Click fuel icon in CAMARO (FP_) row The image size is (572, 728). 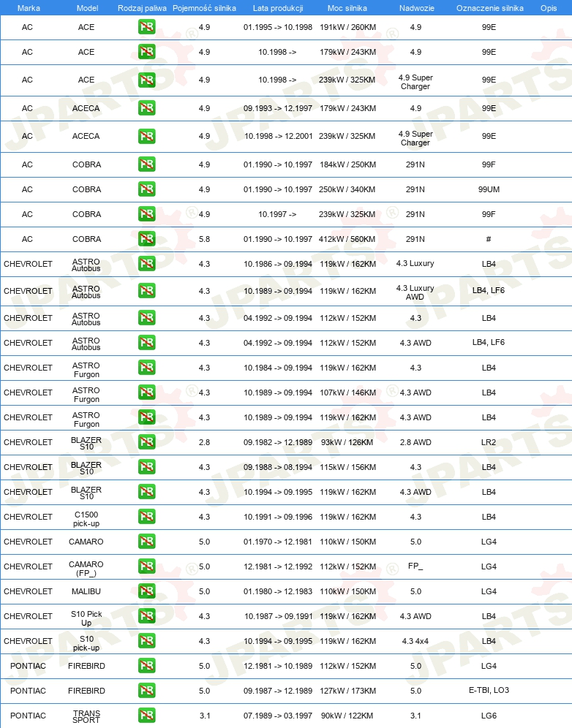point(146,566)
